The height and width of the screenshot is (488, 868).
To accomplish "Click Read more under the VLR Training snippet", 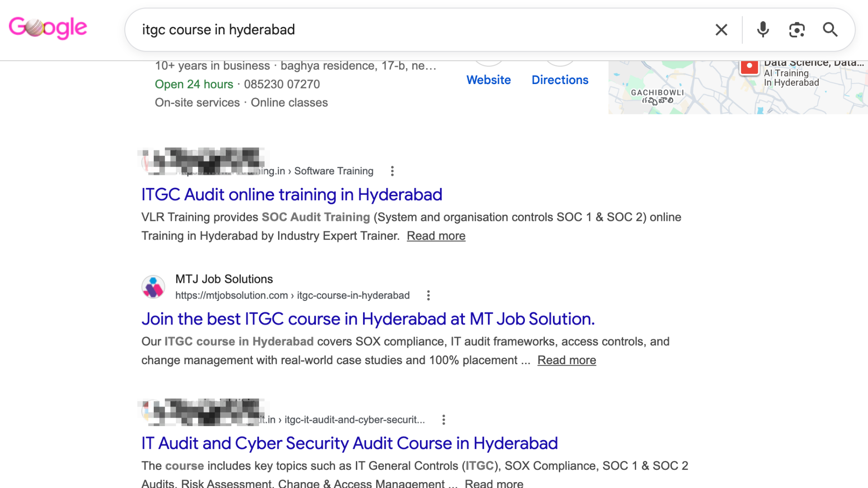I will pos(436,236).
